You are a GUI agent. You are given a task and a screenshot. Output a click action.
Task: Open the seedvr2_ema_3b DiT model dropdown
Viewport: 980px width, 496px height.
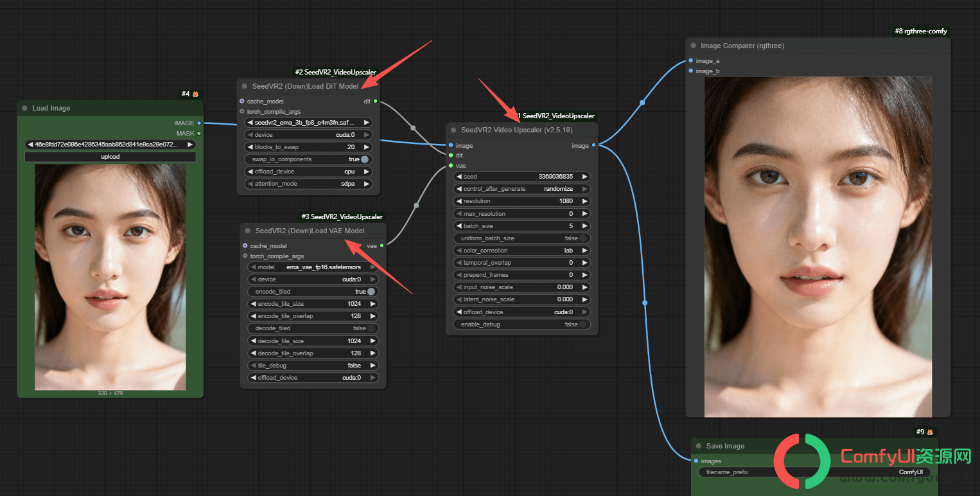[x=308, y=123]
